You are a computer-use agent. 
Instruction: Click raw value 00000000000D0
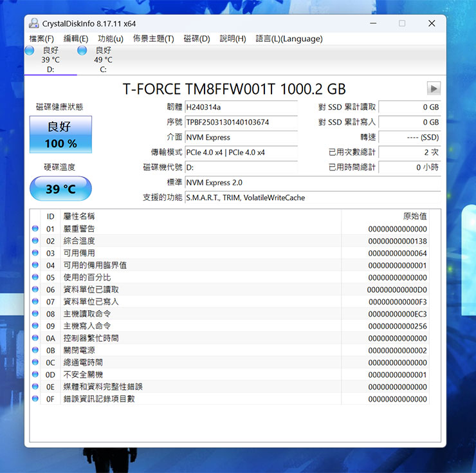pos(397,290)
